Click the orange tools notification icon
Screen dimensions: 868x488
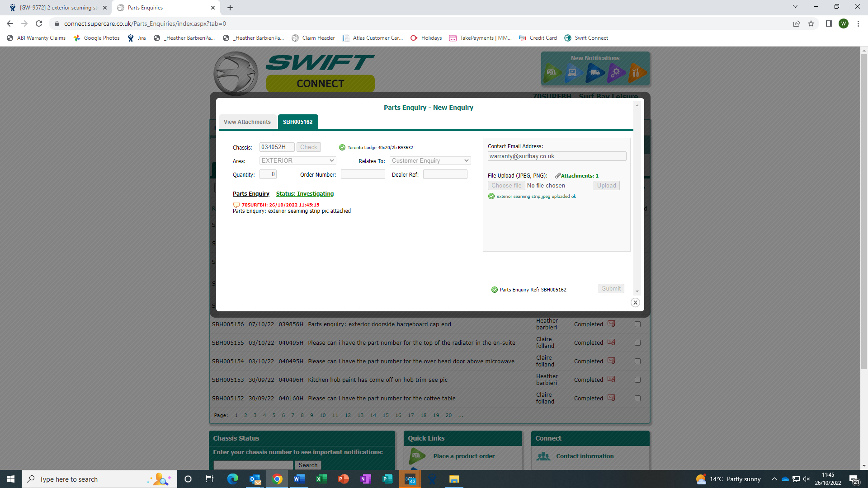(637, 72)
